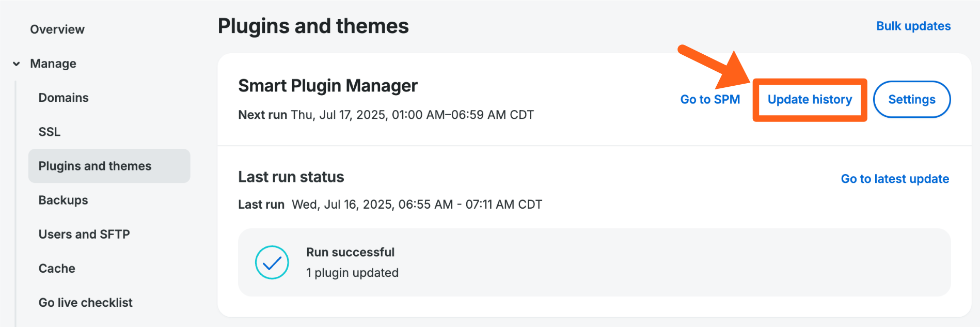Click the Run successful checkmark icon
The image size is (980, 327).
click(x=272, y=262)
